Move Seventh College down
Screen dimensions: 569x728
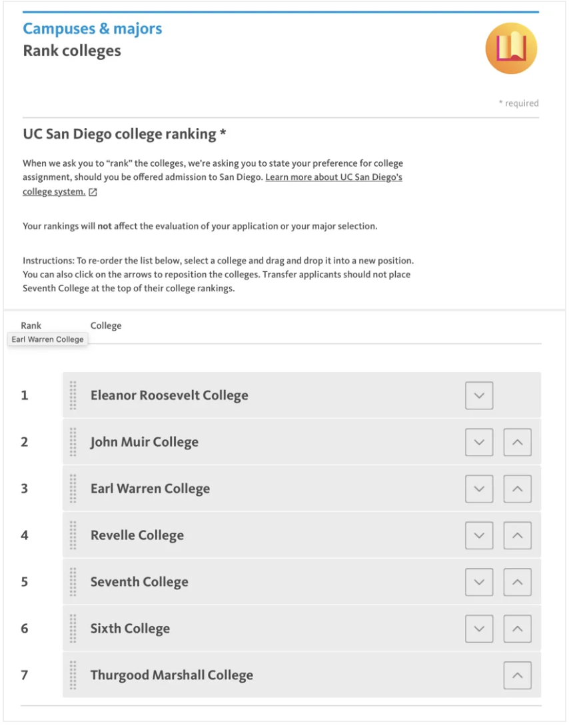point(479,582)
